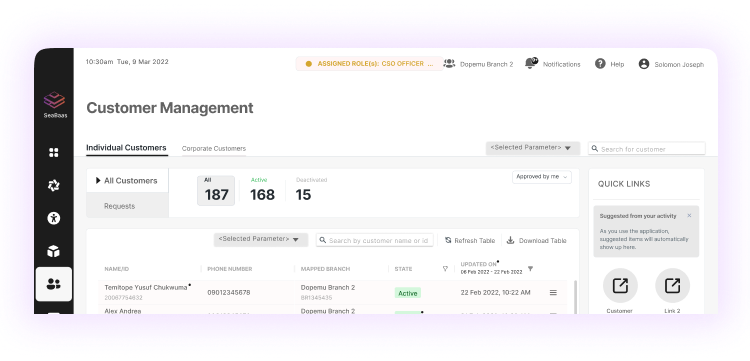The image size is (750, 361).
Task: Open Selected Parameter dropdown above the table
Action: coord(261,240)
